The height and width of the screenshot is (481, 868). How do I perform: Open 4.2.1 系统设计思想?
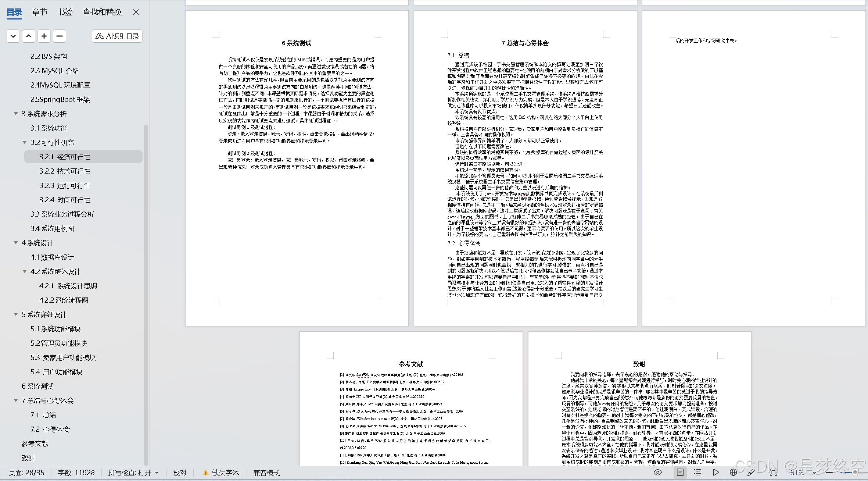click(x=68, y=286)
